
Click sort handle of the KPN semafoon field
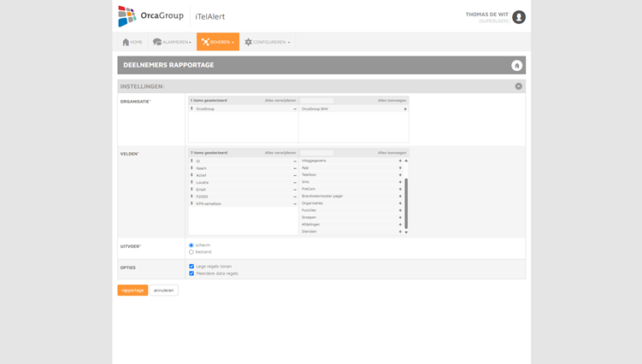(191, 203)
